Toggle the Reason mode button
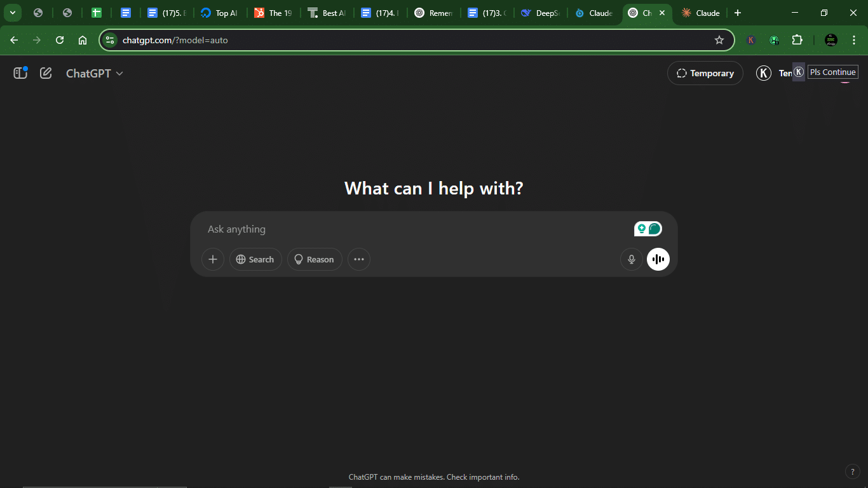868x488 pixels. point(315,259)
